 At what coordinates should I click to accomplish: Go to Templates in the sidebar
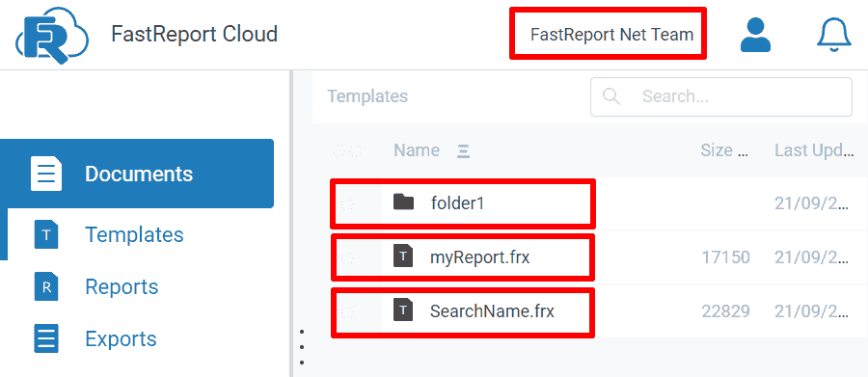[134, 234]
